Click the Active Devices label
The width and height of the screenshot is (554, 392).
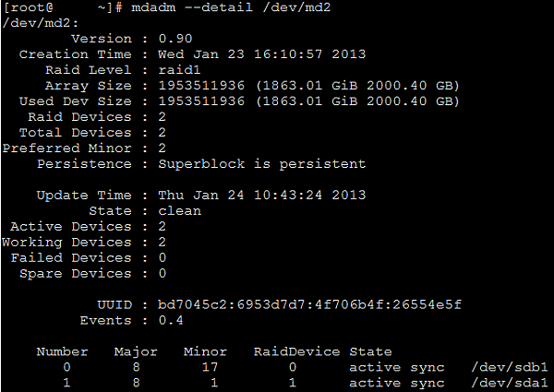tap(71, 227)
